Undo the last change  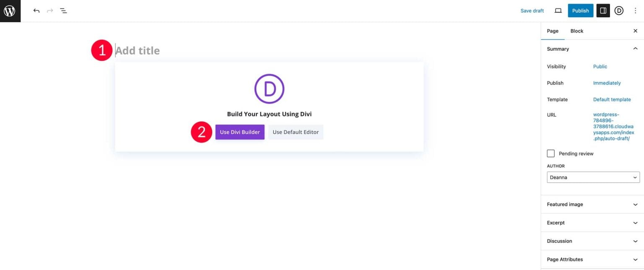pos(36,10)
